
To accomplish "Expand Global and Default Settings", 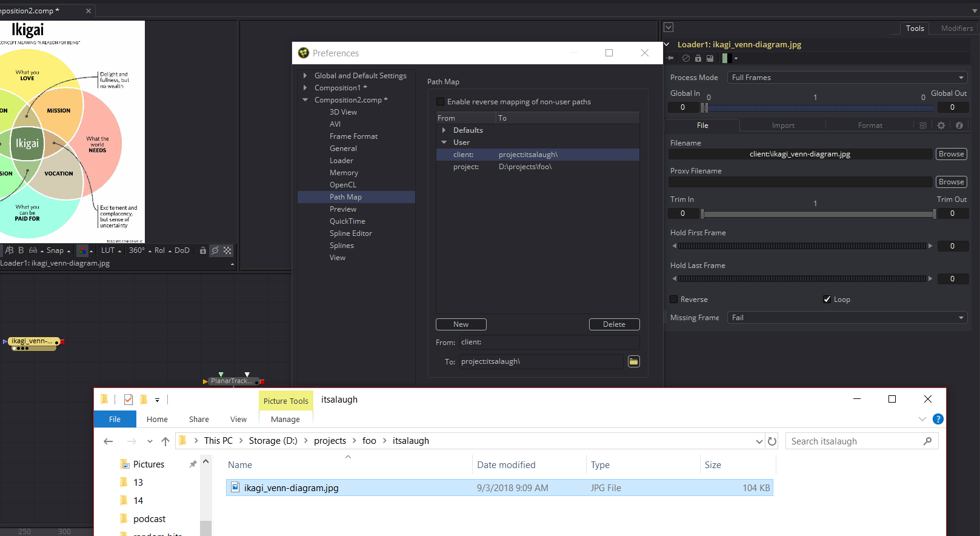I will [305, 76].
